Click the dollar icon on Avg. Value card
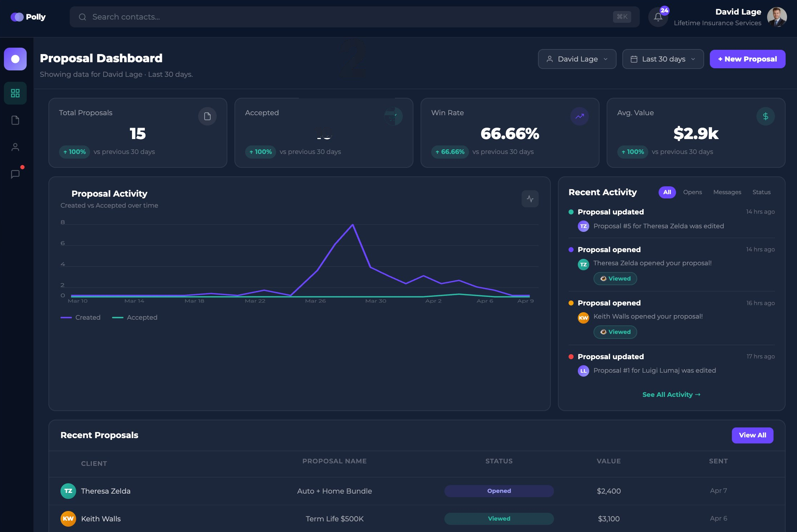Image resolution: width=797 pixels, height=532 pixels. (x=765, y=116)
